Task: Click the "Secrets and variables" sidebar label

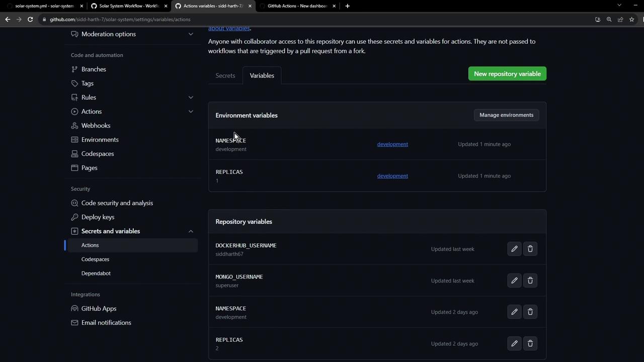Action: click(111, 231)
